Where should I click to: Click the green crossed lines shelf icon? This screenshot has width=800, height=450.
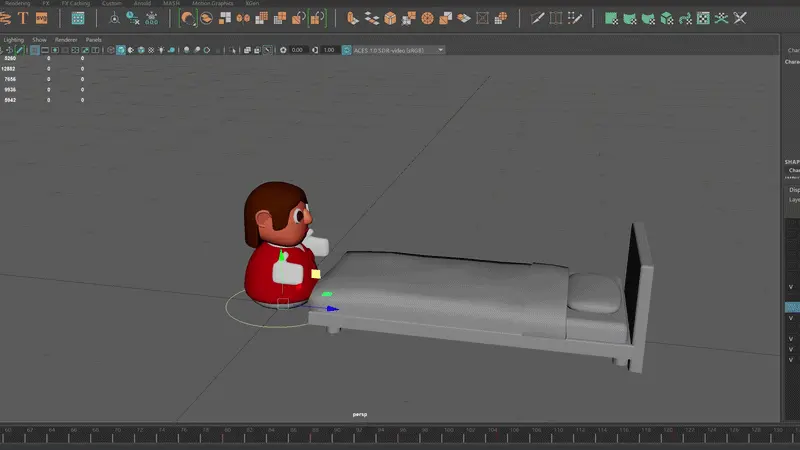tap(721, 18)
